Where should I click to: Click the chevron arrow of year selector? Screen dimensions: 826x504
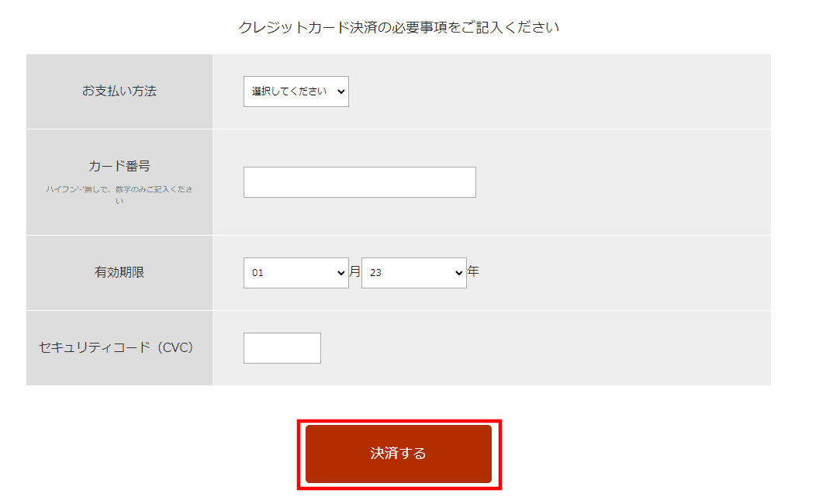[x=459, y=273]
